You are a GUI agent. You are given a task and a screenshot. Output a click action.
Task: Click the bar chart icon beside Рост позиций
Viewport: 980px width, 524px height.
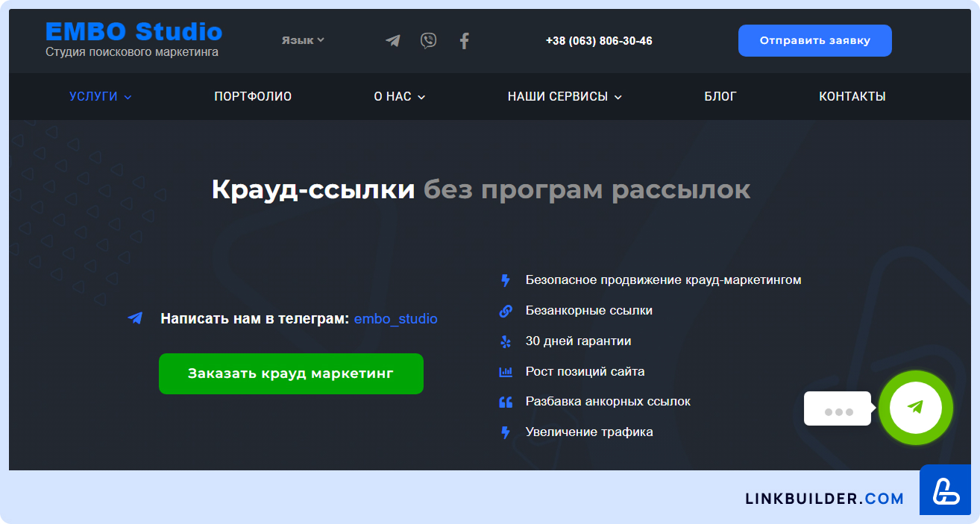coord(506,371)
